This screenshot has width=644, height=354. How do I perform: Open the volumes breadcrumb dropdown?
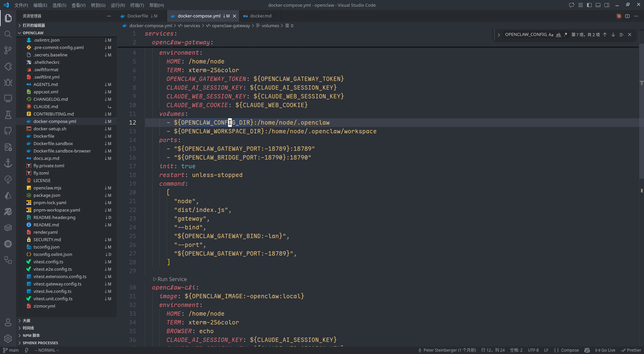267,26
